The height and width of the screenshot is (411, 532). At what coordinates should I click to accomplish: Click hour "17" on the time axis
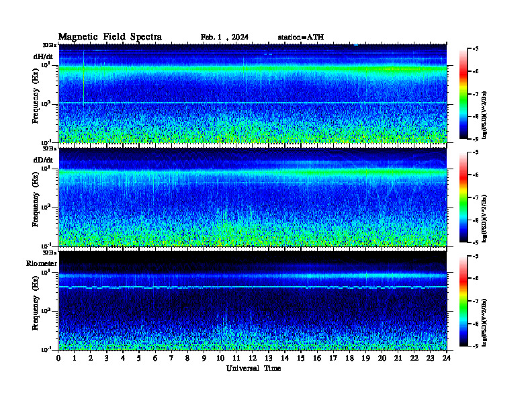coord(334,358)
